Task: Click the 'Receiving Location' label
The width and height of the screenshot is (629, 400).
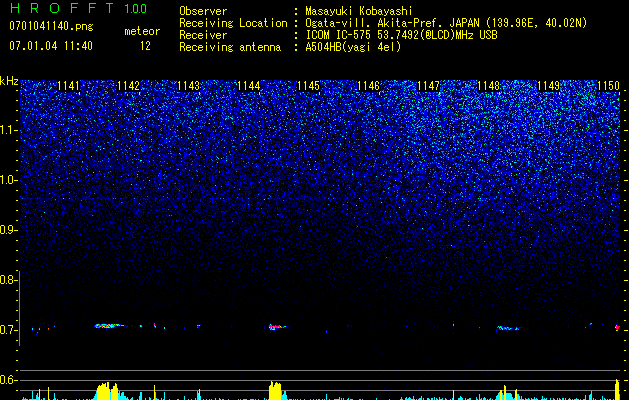Action: 233,23
